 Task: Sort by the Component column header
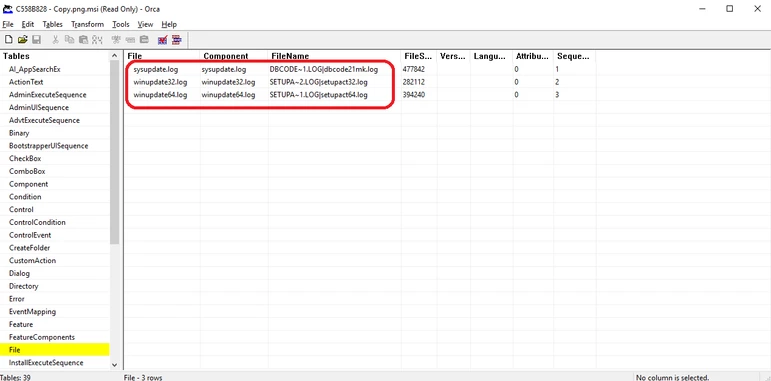point(234,56)
